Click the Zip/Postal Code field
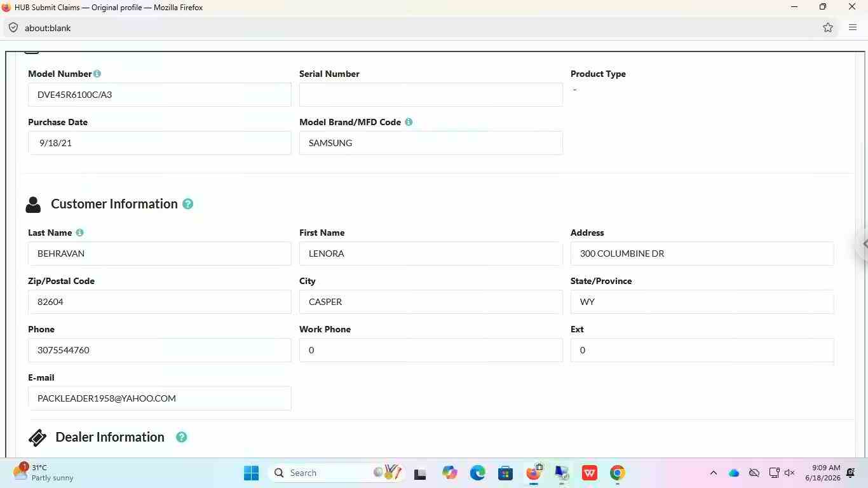Image resolution: width=868 pixels, height=488 pixels. [159, 302]
